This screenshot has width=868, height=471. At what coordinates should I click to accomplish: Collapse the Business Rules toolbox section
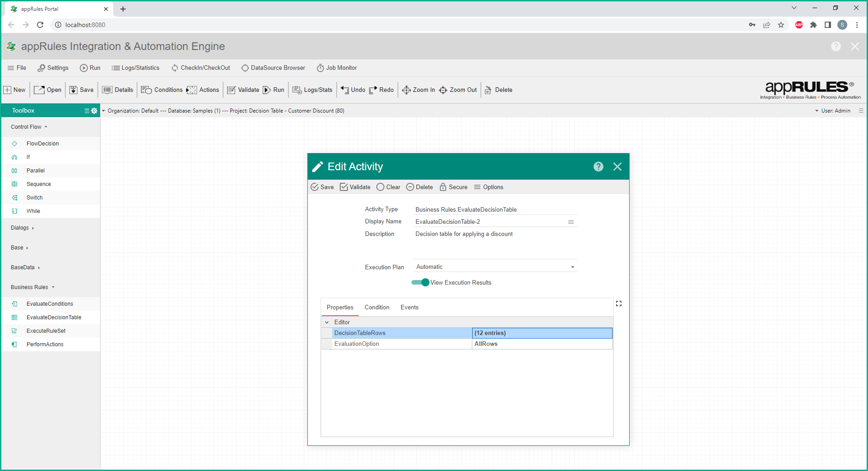pos(32,287)
